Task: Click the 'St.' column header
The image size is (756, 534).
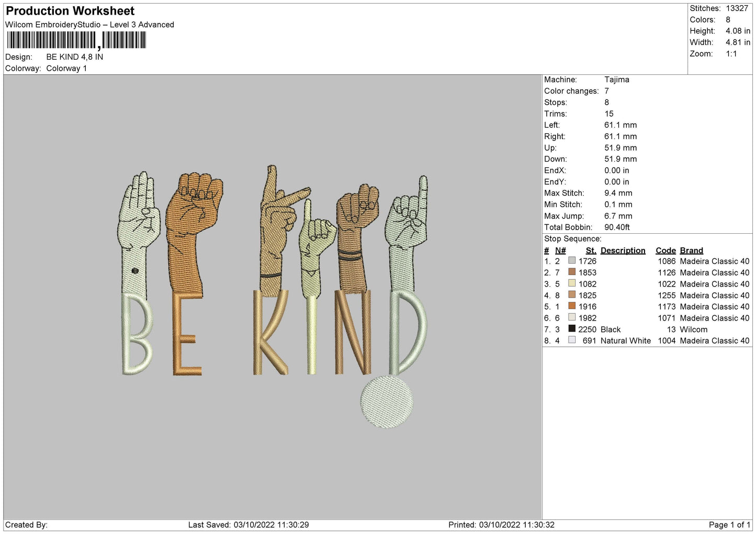Action: [591, 251]
